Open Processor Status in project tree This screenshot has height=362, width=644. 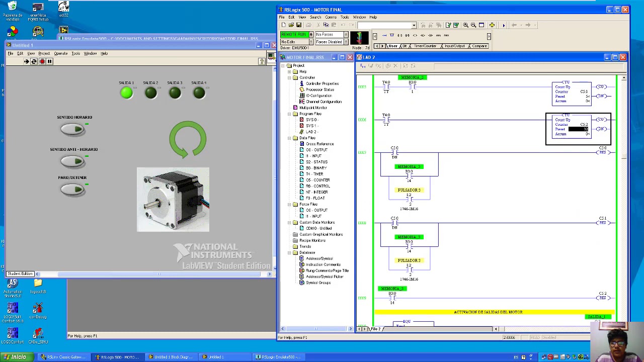pos(319,89)
